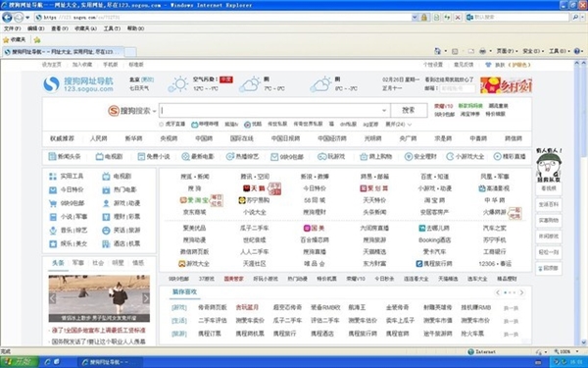The height and width of the screenshot is (368, 588).
Task: Click the search magnifier icon in IE
Action: pos(575,18)
